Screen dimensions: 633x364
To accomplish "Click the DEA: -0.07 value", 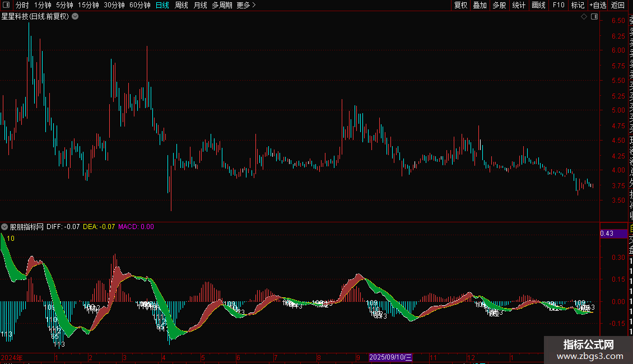I will 99,227.
